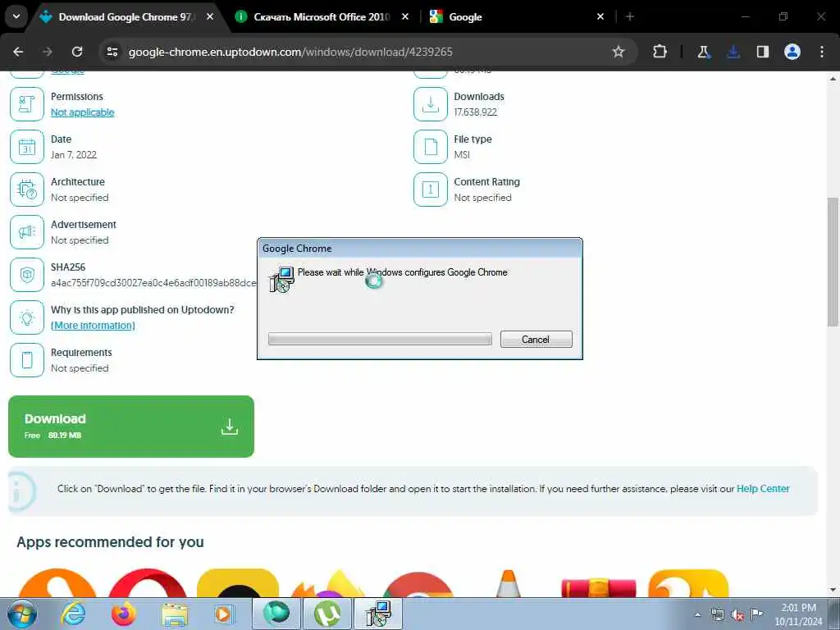
Task: Click the browser Back arrow
Action: tap(18, 52)
